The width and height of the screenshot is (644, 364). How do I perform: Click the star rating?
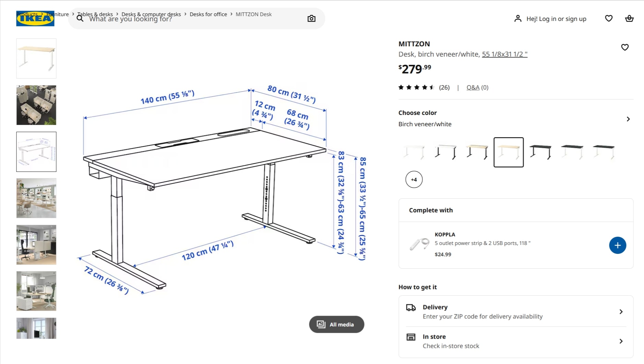pyautogui.click(x=416, y=87)
